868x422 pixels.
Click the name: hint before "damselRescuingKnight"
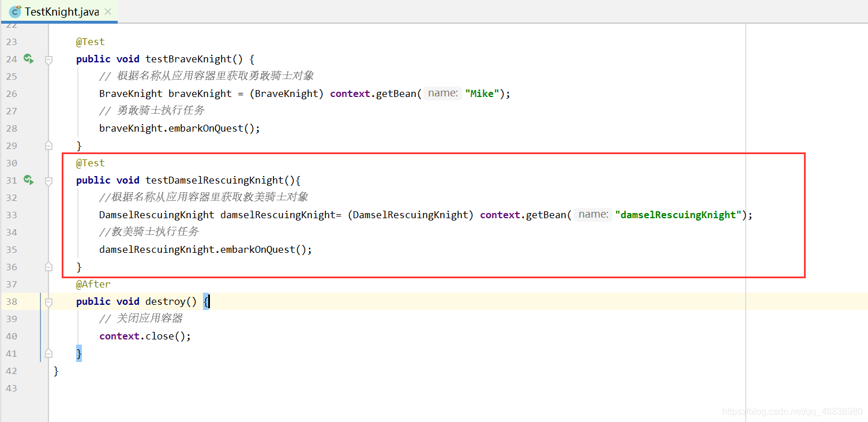click(593, 215)
